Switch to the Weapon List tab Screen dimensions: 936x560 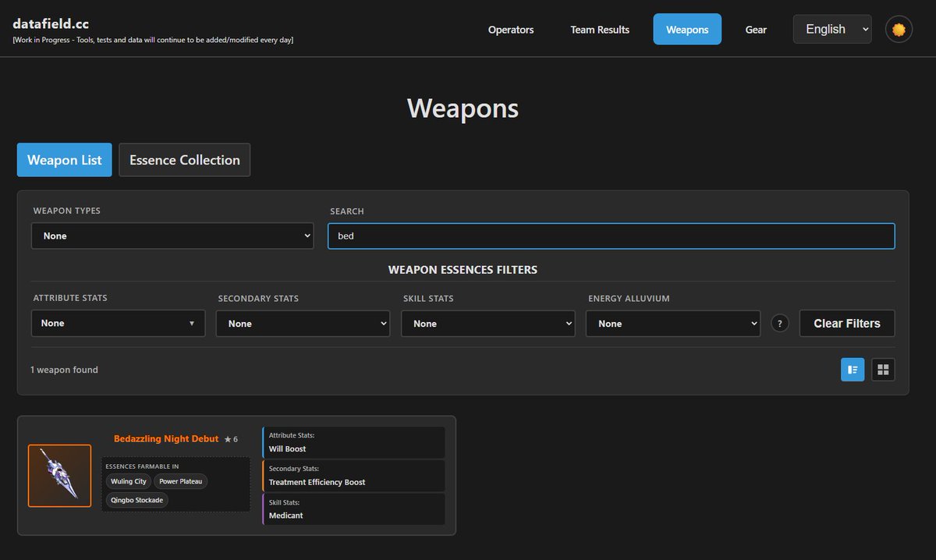pos(65,160)
